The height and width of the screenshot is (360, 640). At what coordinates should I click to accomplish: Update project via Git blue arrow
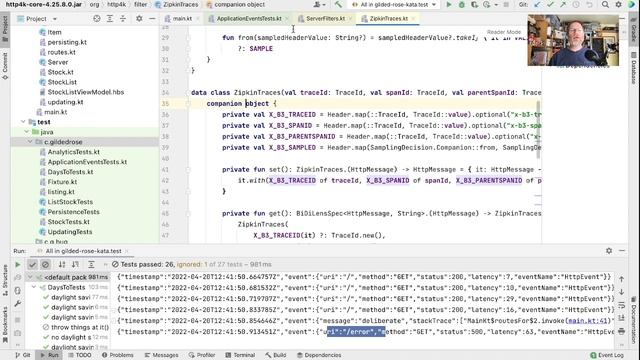[537, 4]
